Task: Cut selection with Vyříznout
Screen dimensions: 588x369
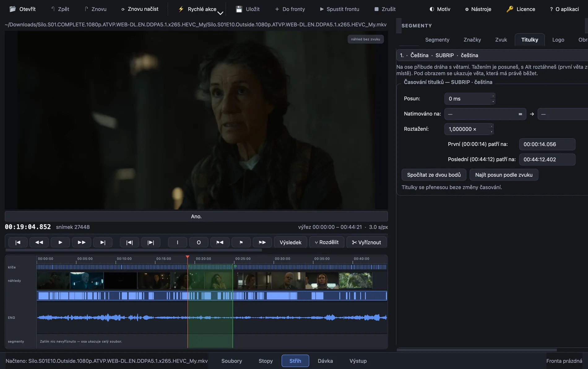Action: coord(366,242)
